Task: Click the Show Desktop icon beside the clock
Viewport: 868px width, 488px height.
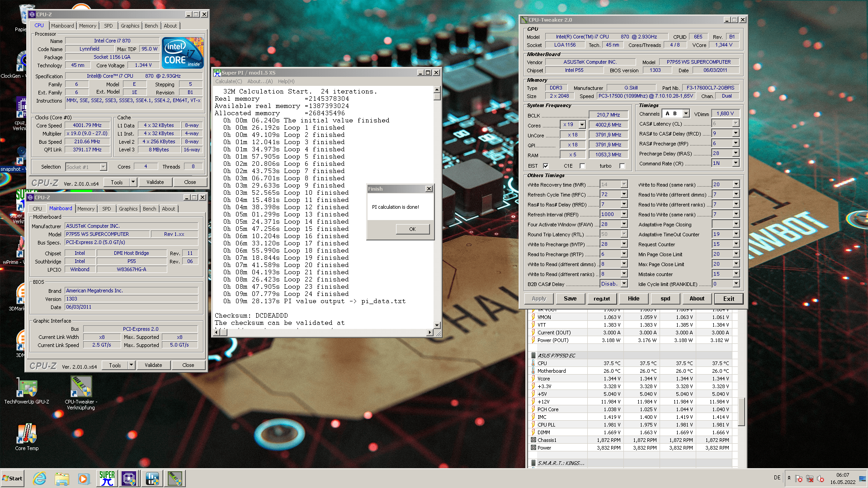Action: coord(863,478)
